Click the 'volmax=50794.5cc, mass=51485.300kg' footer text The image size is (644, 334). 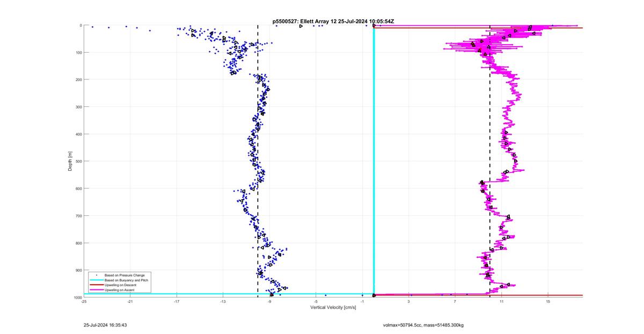pos(423,325)
